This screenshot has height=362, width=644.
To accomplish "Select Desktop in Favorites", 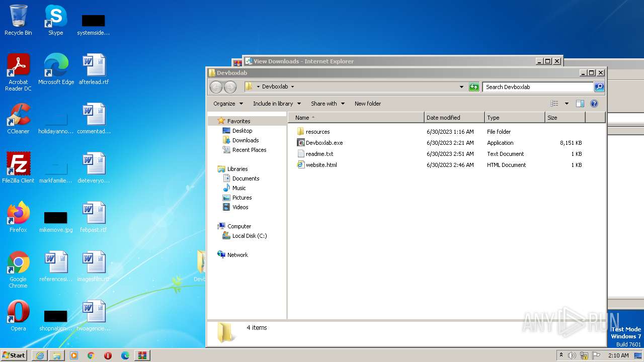I will (242, 131).
